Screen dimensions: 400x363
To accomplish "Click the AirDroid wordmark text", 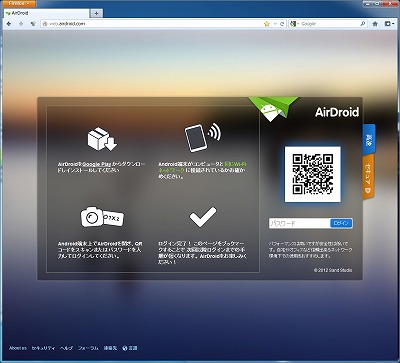I will pos(337,112).
